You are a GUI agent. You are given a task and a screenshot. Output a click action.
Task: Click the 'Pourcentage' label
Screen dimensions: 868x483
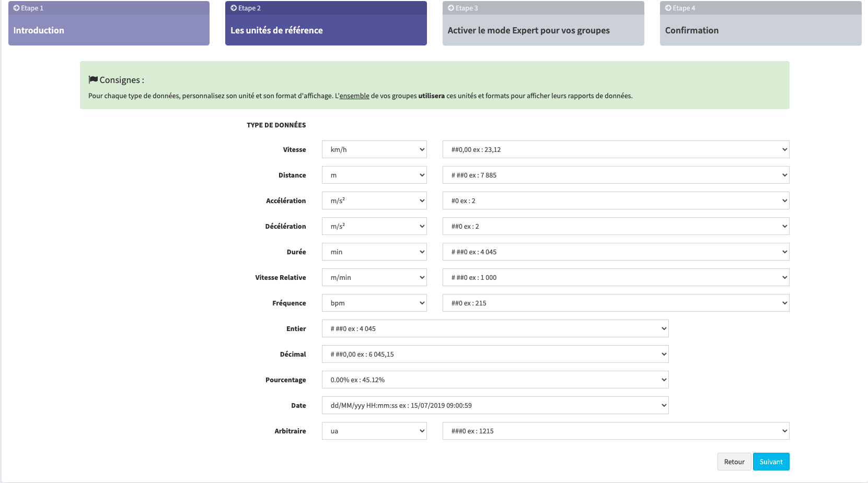click(286, 380)
